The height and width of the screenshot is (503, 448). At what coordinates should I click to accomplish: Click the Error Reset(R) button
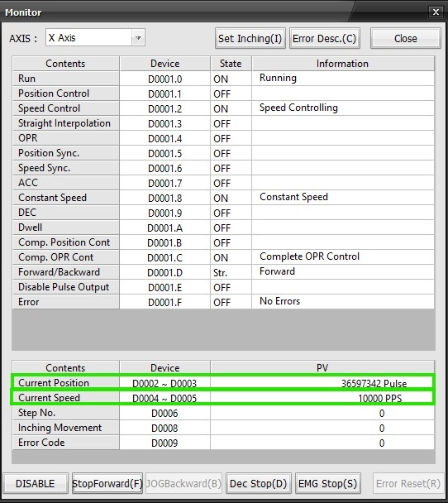click(x=408, y=483)
